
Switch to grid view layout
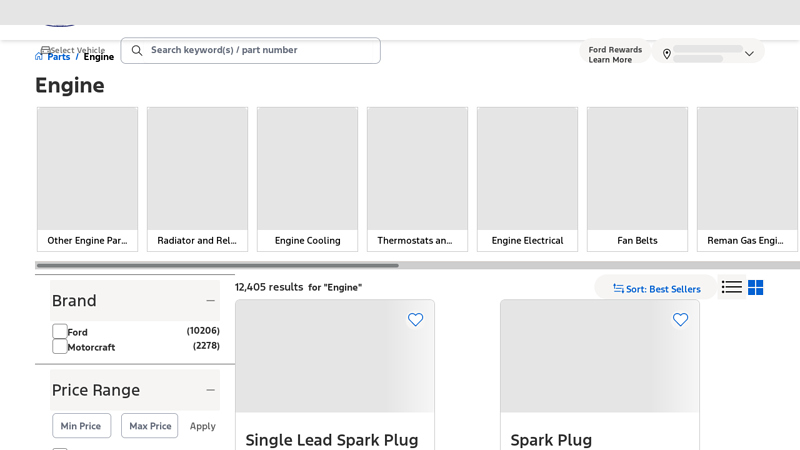pyautogui.click(x=756, y=288)
